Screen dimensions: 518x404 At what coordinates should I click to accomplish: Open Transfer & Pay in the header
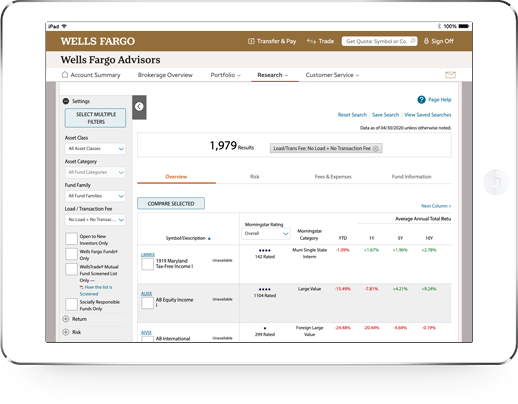tap(272, 41)
